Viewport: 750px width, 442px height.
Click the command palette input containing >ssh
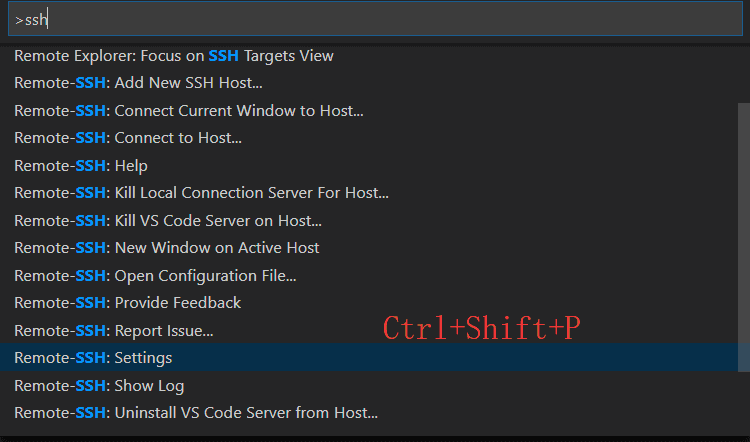pos(375,19)
